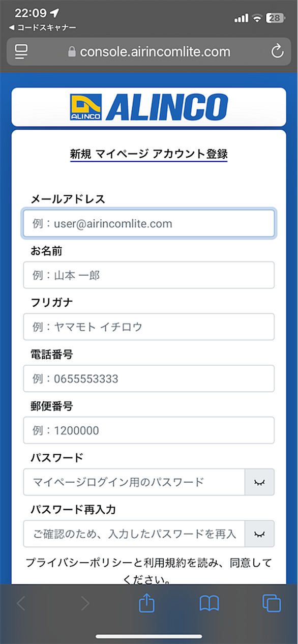Select the お名前 text field
The height and width of the screenshot is (644, 298).
[x=149, y=275]
